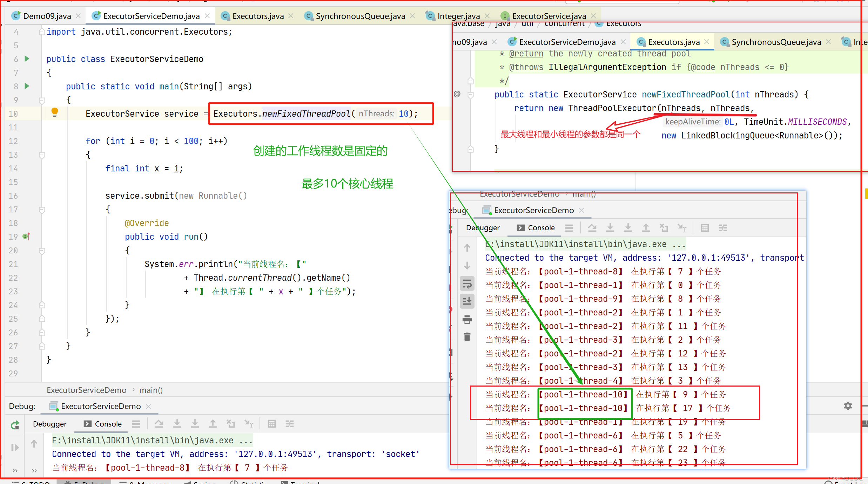Collapse the import block at line 4
Image resolution: width=868 pixels, height=484 pixels.
(x=42, y=32)
